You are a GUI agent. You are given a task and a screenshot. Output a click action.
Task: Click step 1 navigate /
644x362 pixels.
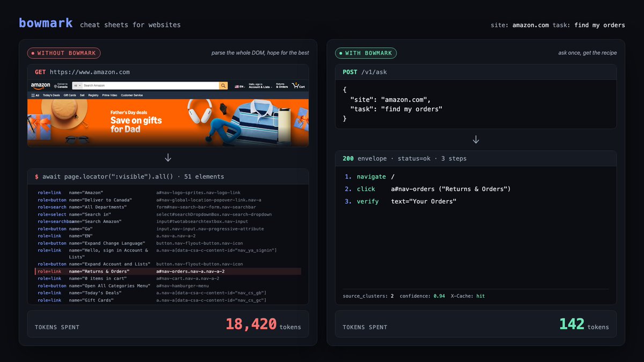(x=370, y=176)
